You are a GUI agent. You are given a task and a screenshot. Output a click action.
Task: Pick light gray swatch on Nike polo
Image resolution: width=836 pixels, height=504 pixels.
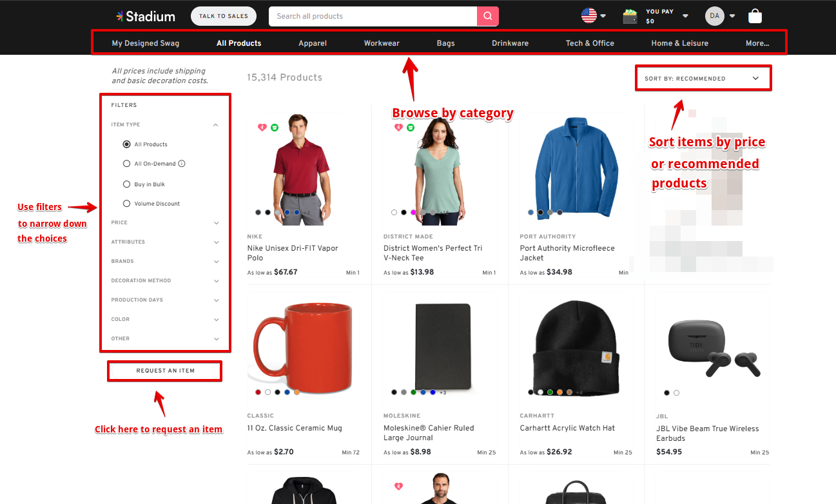click(277, 212)
